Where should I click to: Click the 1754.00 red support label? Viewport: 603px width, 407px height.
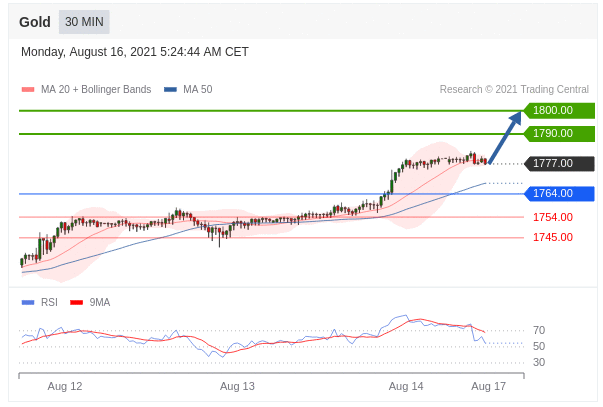point(552,217)
